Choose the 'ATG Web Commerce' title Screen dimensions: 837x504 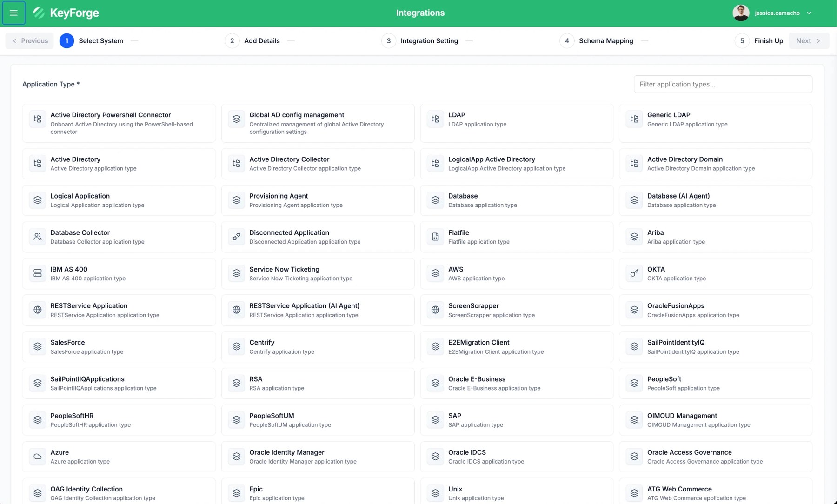pos(679,489)
